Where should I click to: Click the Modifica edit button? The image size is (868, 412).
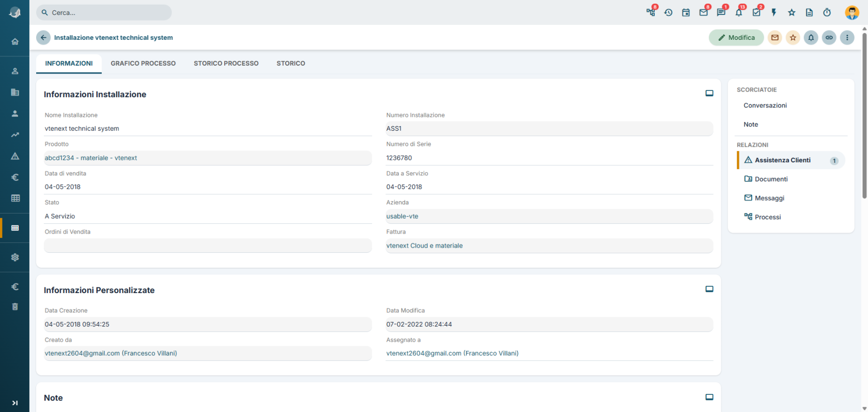[736, 38]
